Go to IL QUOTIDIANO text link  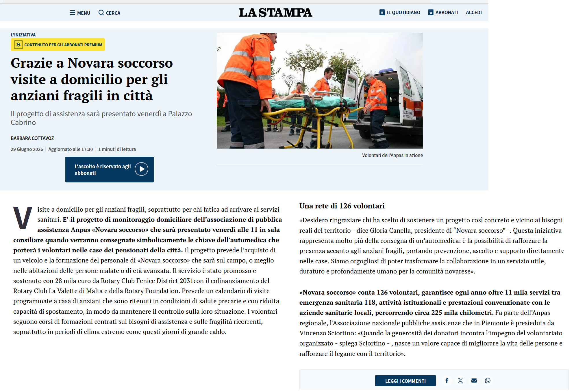pos(403,12)
